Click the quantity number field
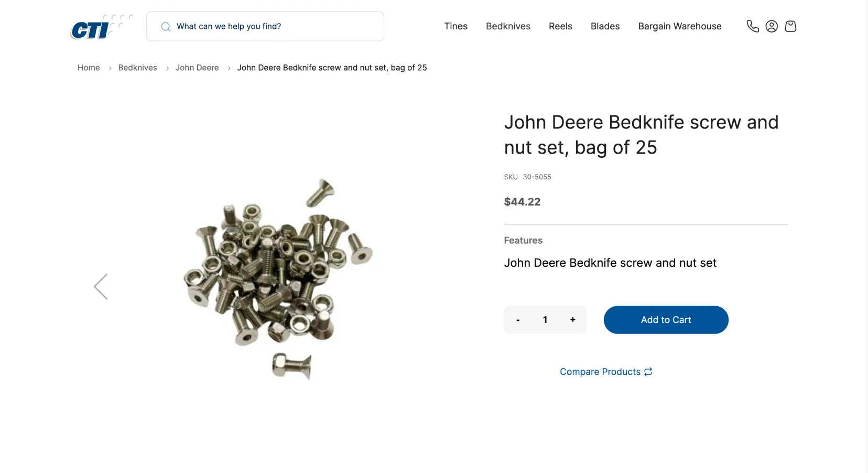This screenshot has height=473, width=868. click(x=545, y=320)
